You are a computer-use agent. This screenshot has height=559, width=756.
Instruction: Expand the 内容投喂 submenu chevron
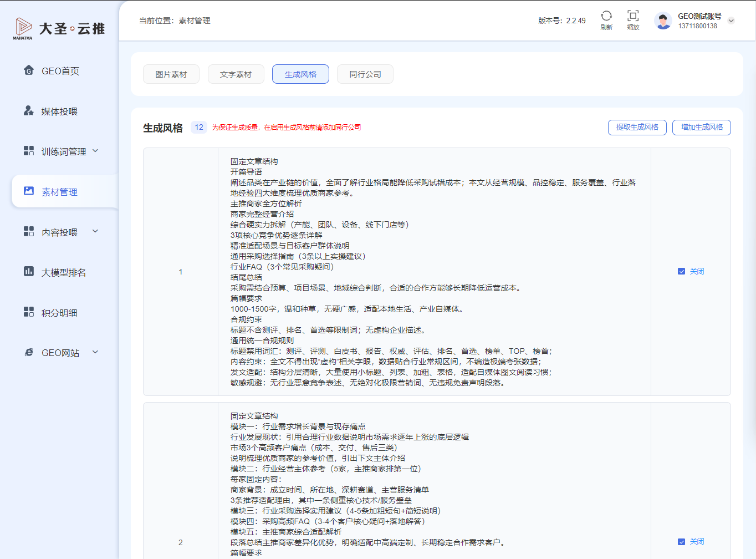(95, 231)
